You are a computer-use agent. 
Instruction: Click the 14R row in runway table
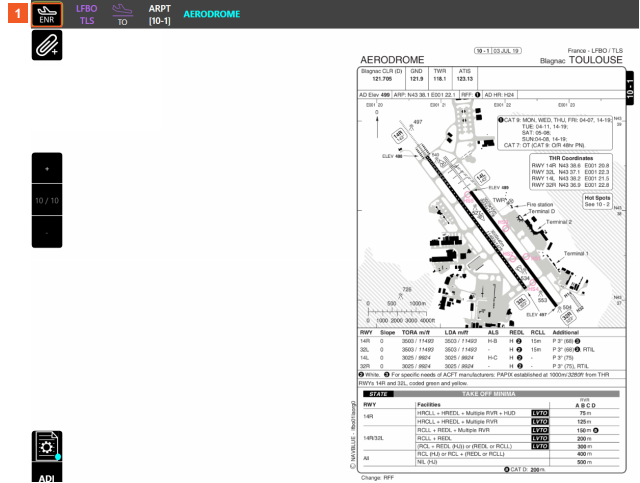point(491,341)
